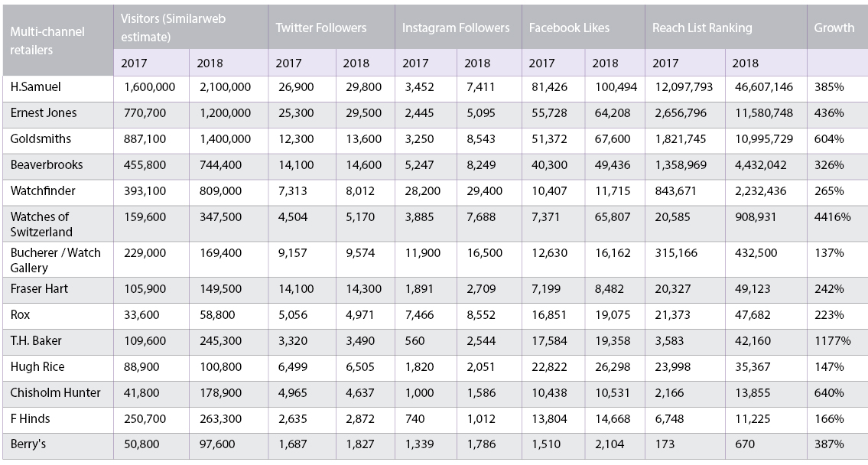The width and height of the screenshot is (868, 465).
Task: Click the Beaverbrooks retailer name
Action: 47,165
